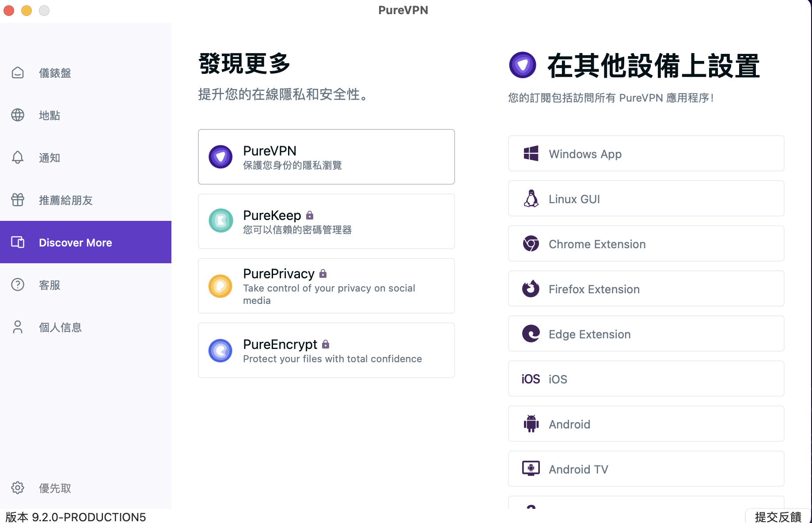
Task: Open 客服 support menu item
Action: click(86, 284)
